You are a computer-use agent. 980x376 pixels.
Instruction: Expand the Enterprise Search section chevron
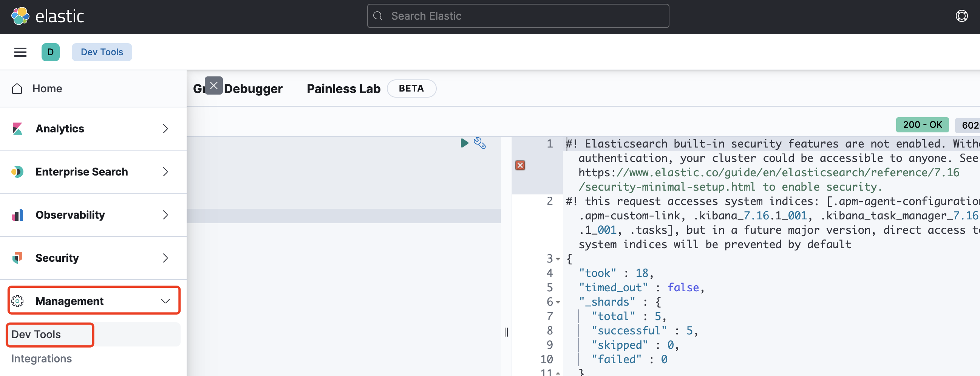click(x=165, y=172)
